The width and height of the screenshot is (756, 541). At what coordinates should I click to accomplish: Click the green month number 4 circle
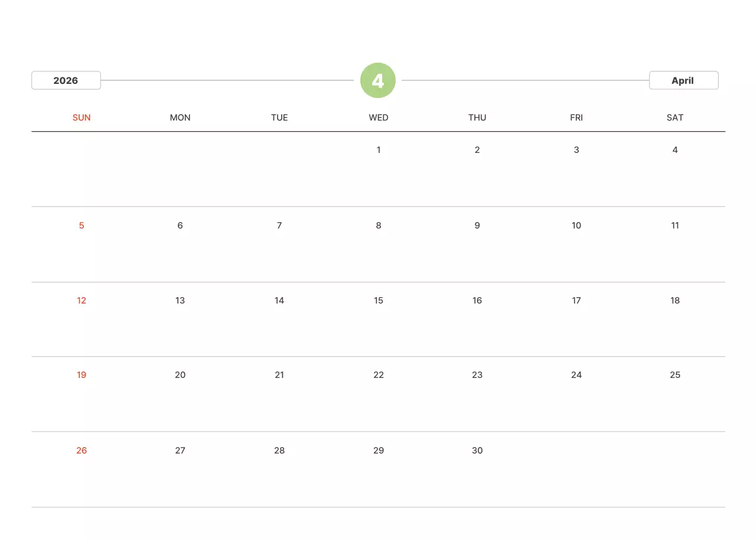(378, 80)
